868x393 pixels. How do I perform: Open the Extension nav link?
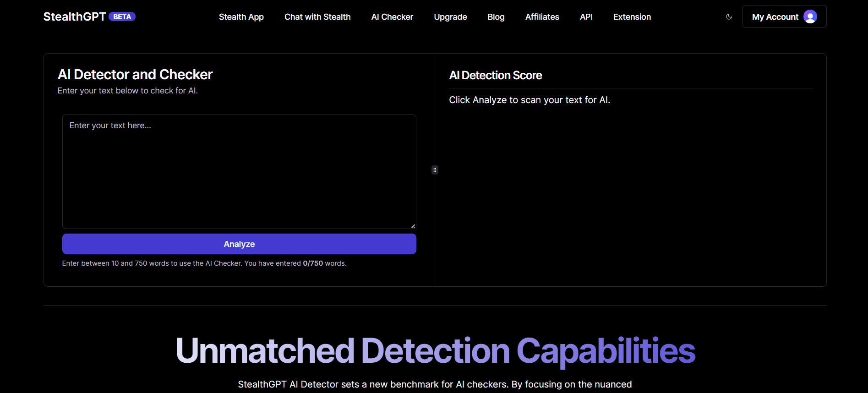632,17
